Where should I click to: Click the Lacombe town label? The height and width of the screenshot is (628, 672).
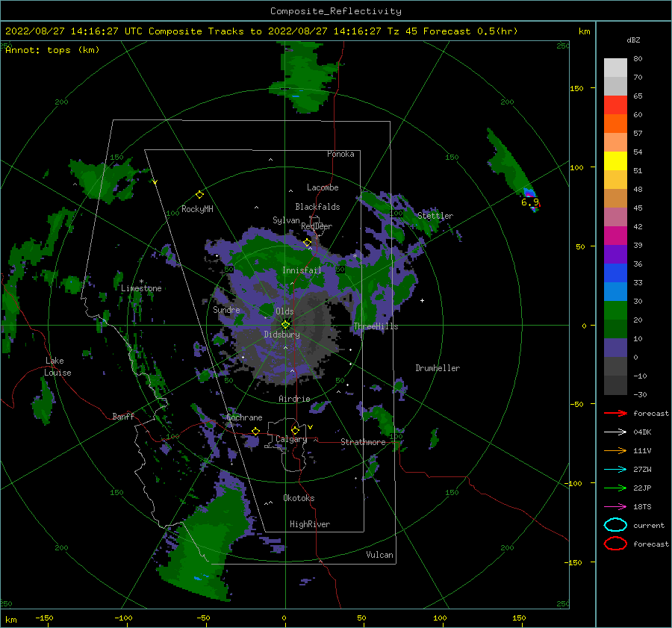pos(323,187)
